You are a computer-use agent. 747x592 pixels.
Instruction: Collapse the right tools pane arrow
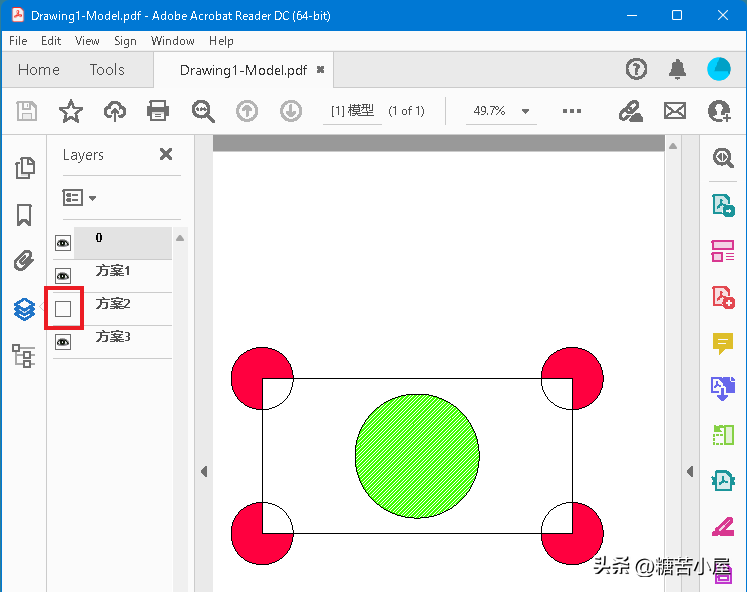(x=690, y=472)
